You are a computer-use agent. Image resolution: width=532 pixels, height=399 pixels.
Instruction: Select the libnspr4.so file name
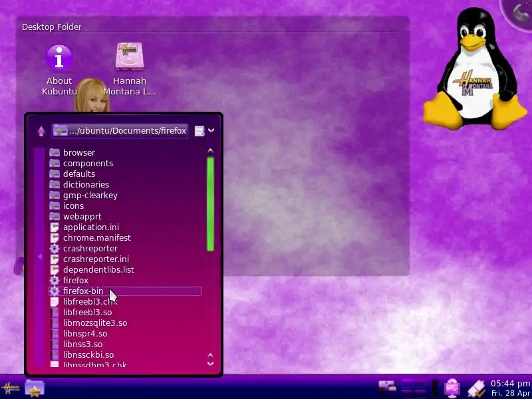tap(85, 334)
